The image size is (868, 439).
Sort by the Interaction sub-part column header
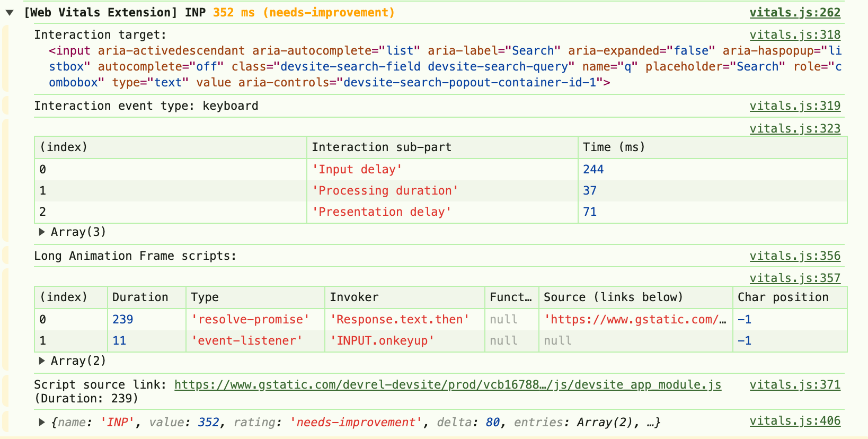coord(382,147)
